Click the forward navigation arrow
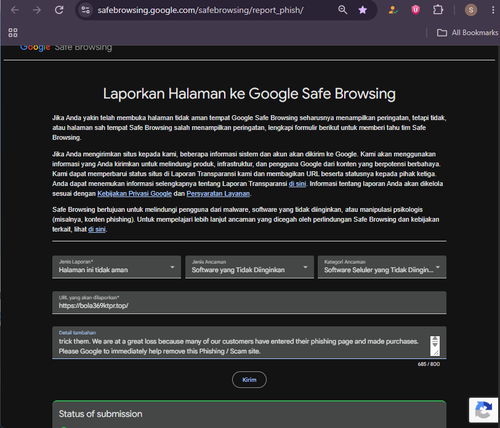Image resolution: width=500 pixels, height=428 pixels. [37, 10]
